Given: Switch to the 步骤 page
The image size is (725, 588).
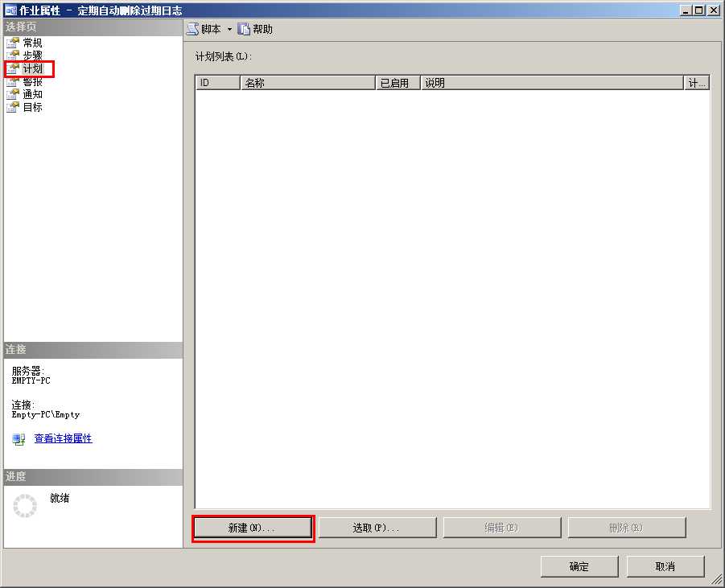Looking at the screenshot, I should coord(32,56).
